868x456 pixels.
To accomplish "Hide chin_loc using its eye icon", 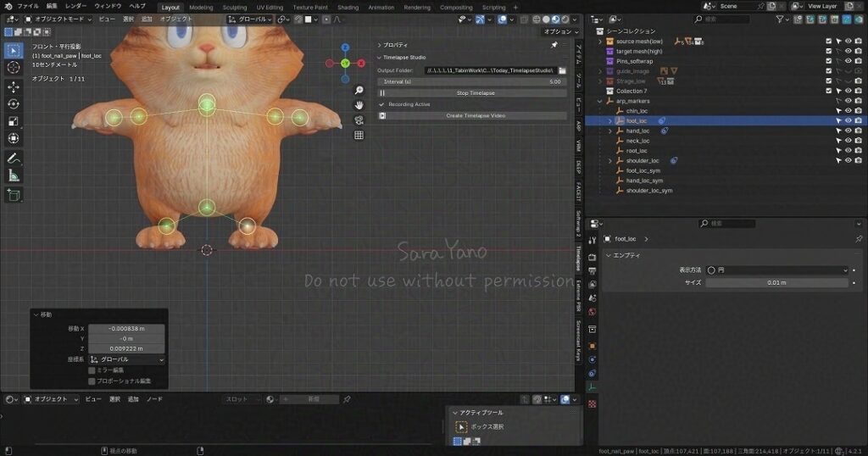I will coord(848,110).
